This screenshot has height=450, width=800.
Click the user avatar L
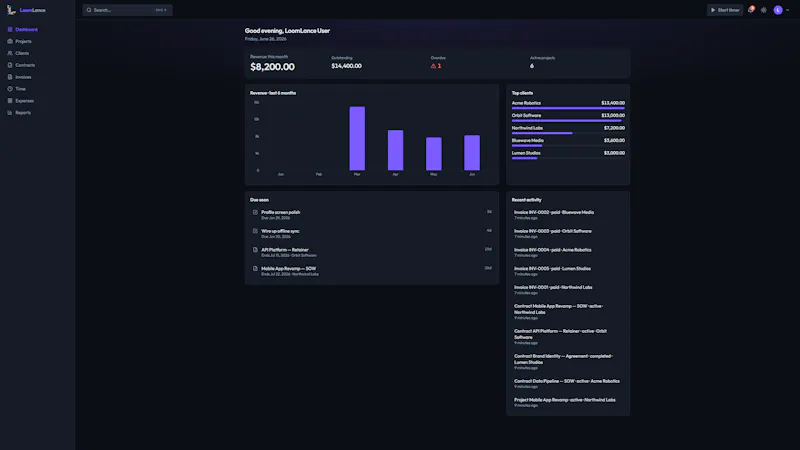click(778, 10)
